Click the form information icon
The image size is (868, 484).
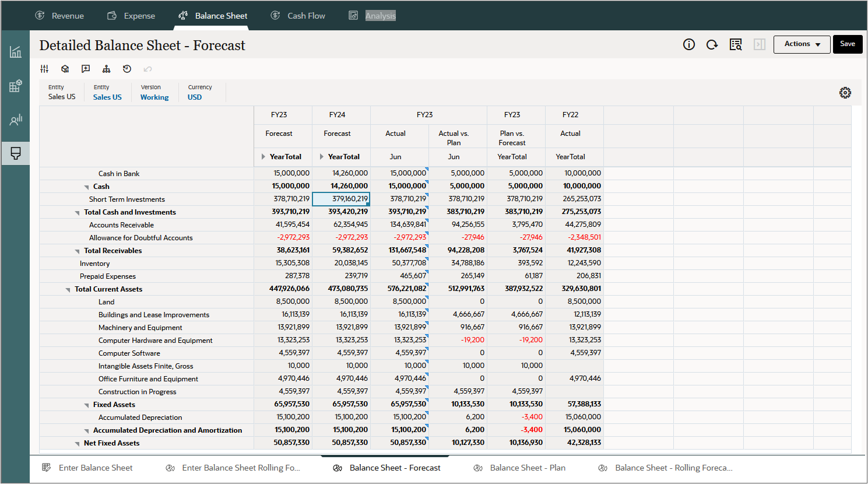click(689, 44)
